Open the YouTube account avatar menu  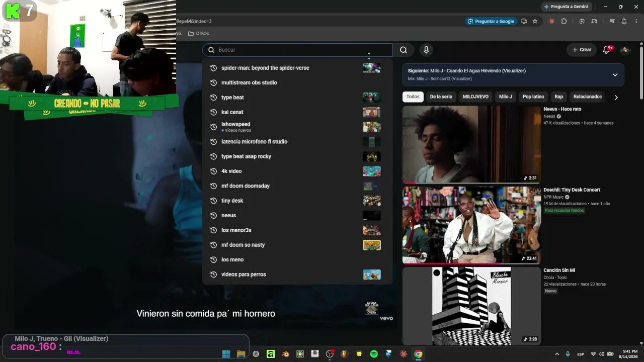point(625,50)
